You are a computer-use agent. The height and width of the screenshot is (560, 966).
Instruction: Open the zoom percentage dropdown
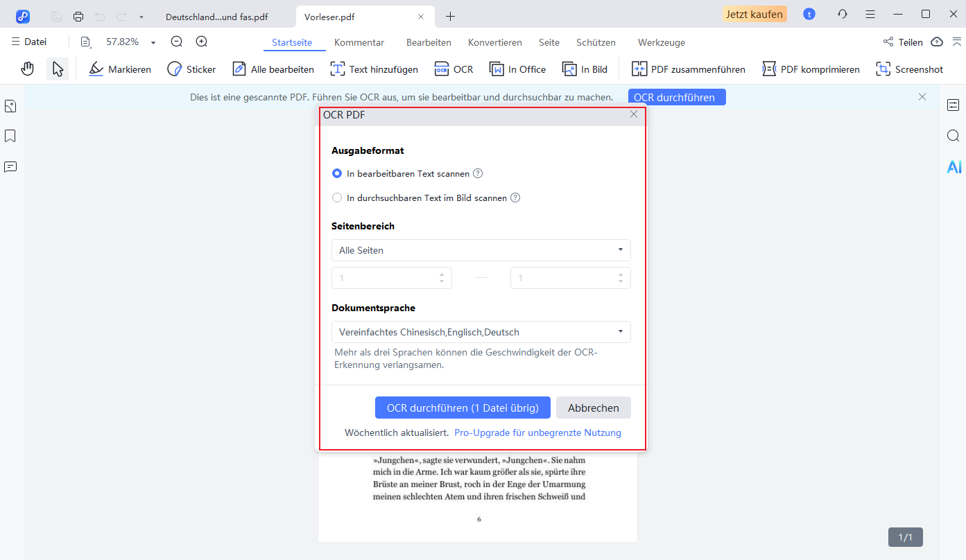click(153, 42)
